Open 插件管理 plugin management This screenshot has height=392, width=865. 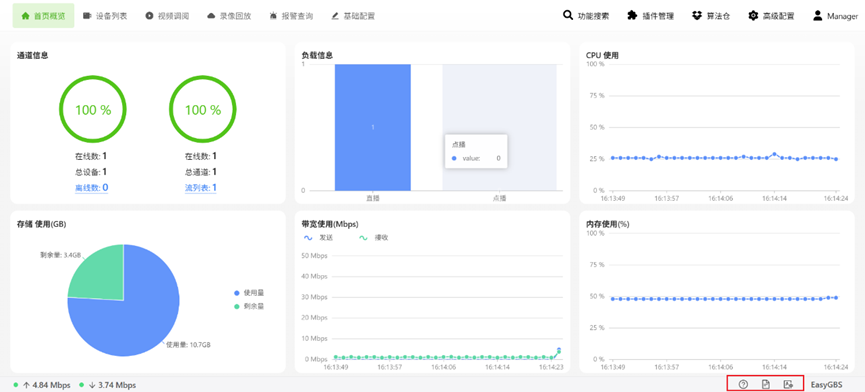coord(650,15)
